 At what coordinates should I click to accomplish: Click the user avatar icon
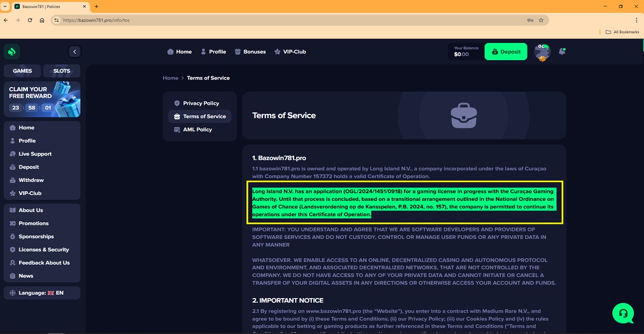tap(543, 52)
